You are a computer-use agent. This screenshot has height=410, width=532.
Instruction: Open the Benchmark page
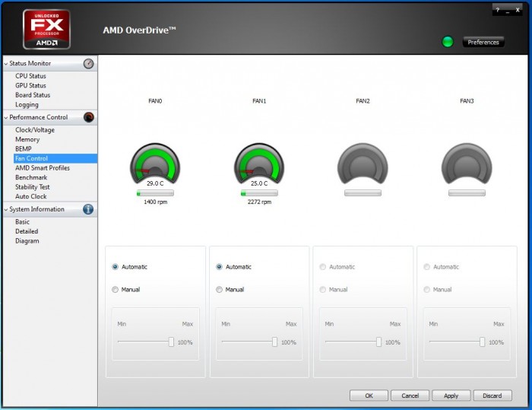pyautogui.click(x=31, y=177)
